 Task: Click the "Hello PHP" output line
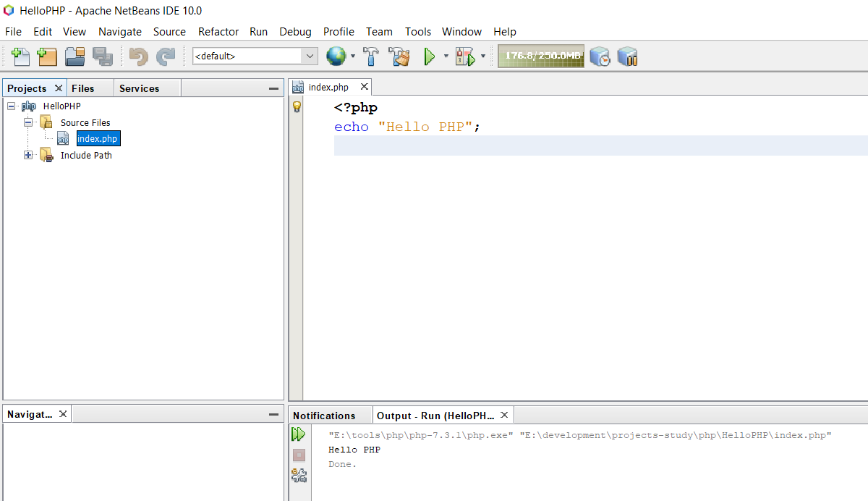click(354, 450)
